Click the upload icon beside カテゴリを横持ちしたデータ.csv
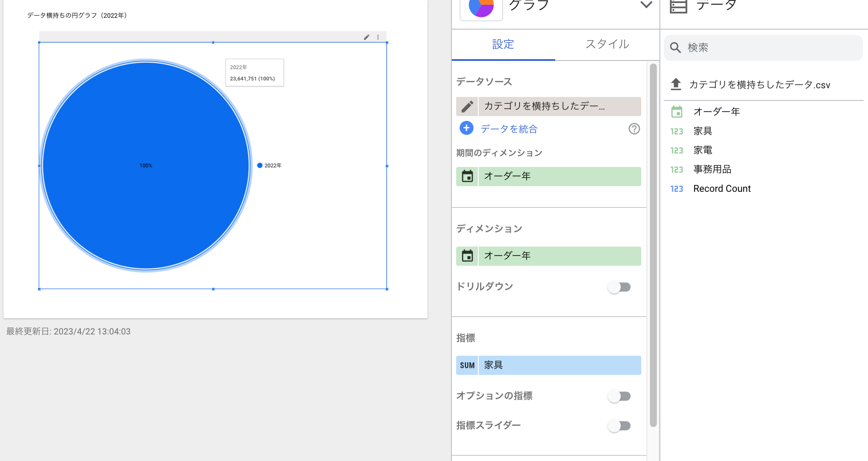Viewport: 868px width, 461px height. pyautogui.click(x=676, y=84)
